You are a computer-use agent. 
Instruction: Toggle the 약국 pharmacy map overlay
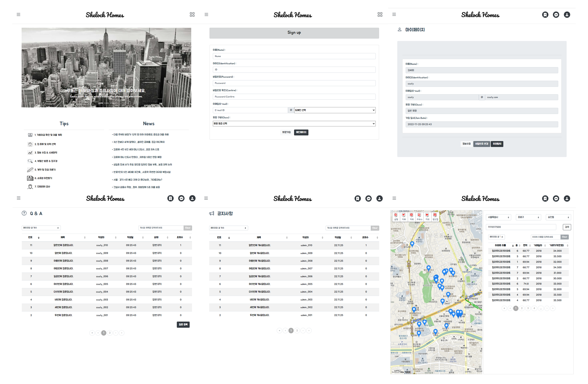pos(412,216)
